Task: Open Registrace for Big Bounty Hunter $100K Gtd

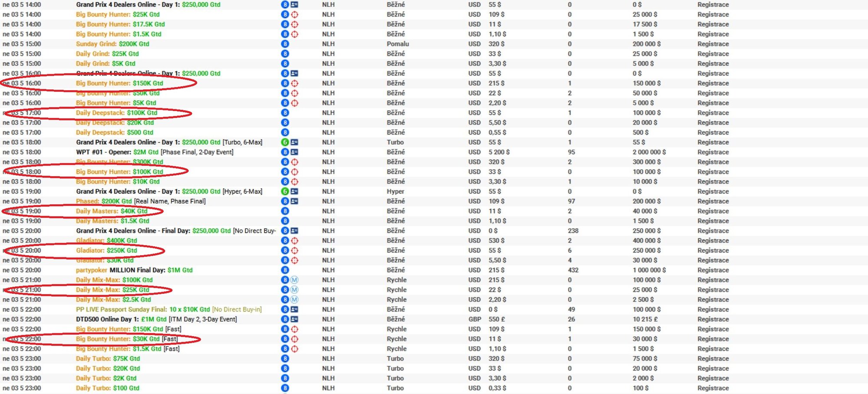Action: pyautogui.click(x=713, y=172)
